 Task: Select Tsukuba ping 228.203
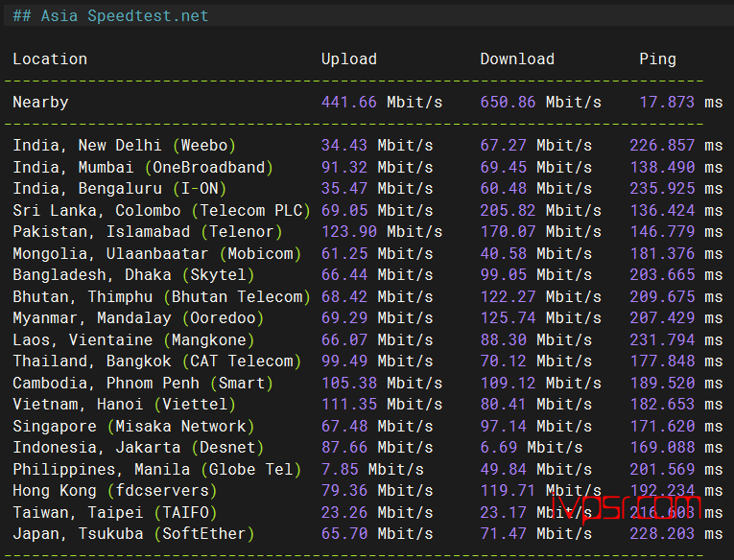click(x=662, y=533)
